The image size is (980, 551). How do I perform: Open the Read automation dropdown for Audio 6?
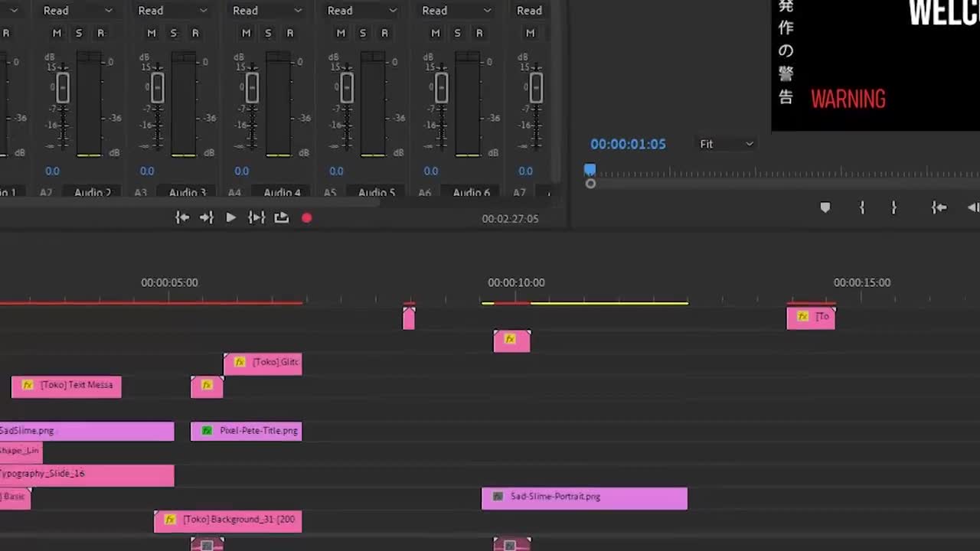click(457, 11)
